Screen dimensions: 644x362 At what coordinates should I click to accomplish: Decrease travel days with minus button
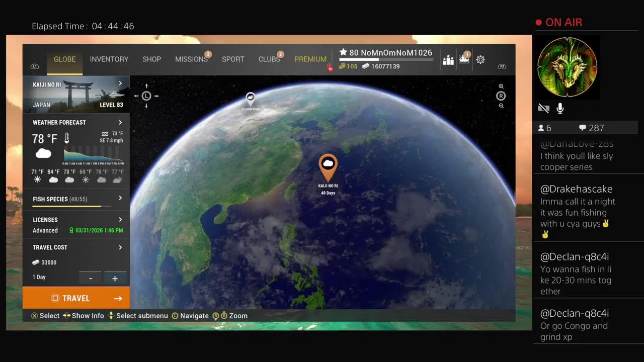point(91,278)
